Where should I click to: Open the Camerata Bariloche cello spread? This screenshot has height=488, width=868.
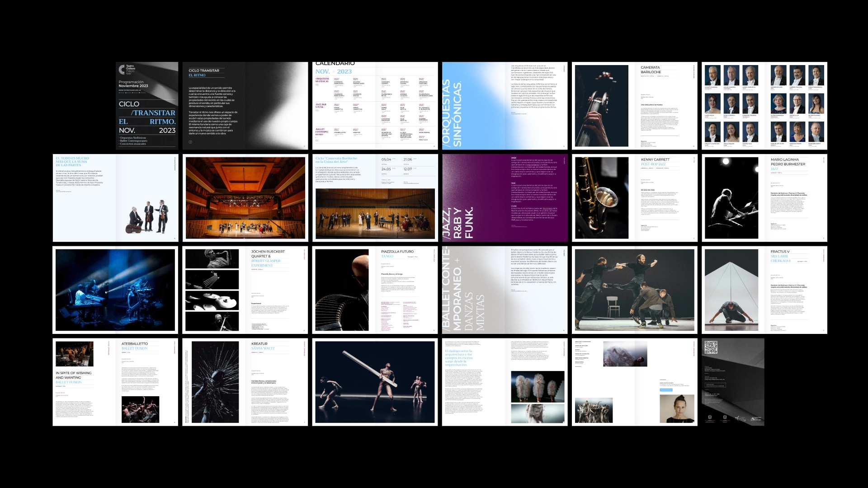pos(634,106)
